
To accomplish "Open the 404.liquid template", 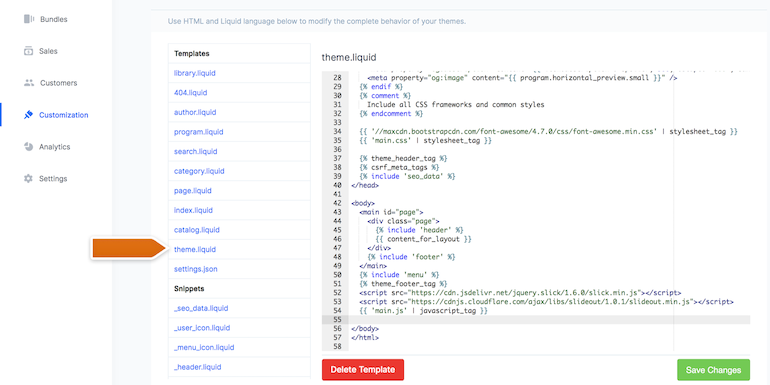I will point(191,93).
